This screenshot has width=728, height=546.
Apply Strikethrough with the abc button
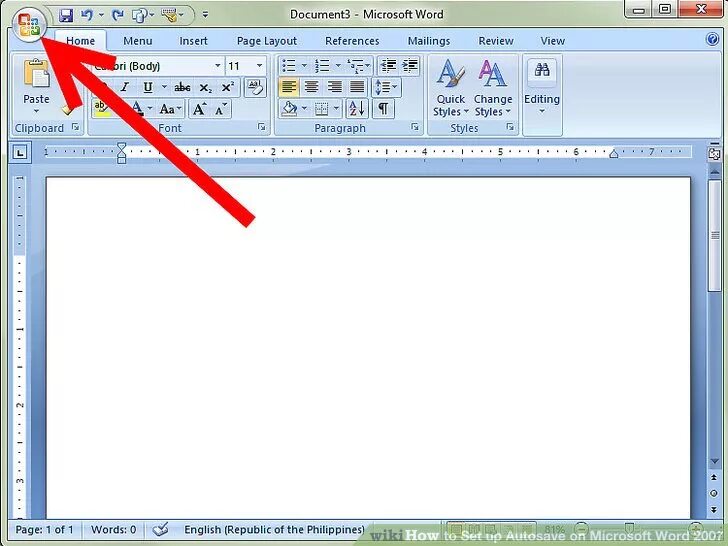pos(182,87)
